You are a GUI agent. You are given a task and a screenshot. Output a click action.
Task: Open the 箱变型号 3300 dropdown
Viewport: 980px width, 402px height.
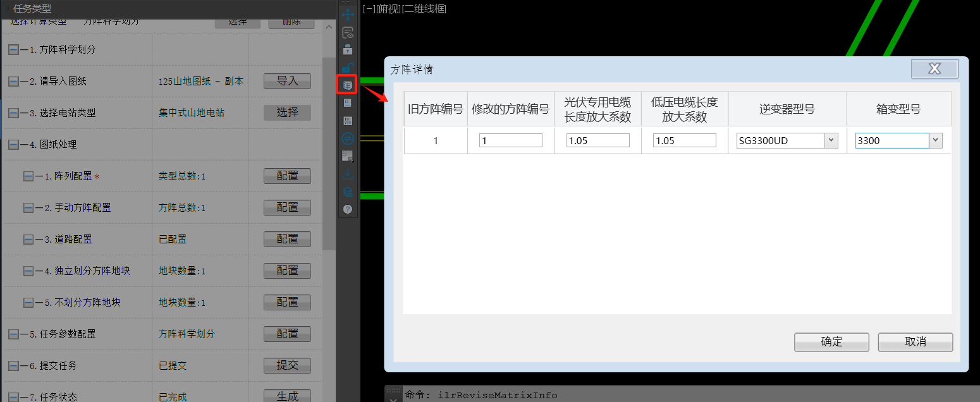pyautogui.click(x=936, y=140)
